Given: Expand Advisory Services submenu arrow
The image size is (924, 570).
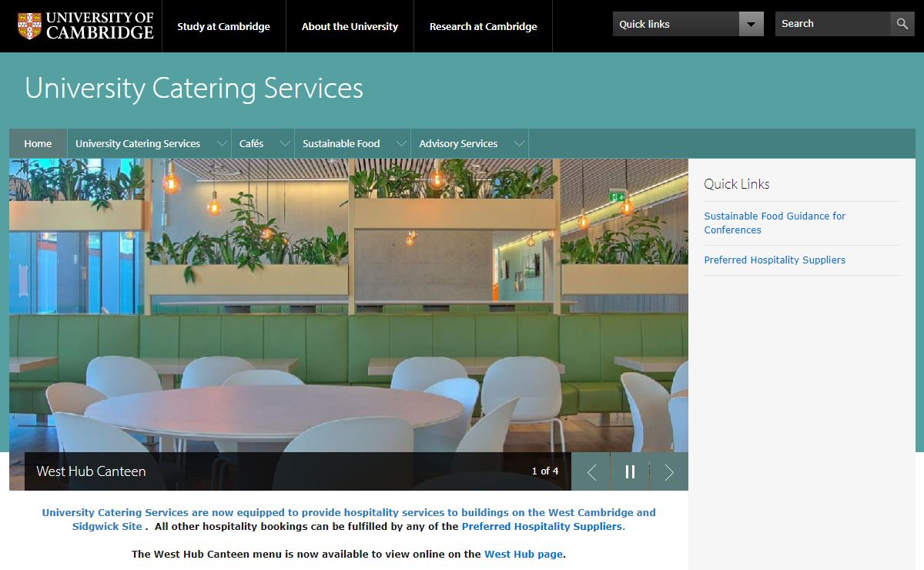Looking at the screenshot, I should (x=519, y=143).
